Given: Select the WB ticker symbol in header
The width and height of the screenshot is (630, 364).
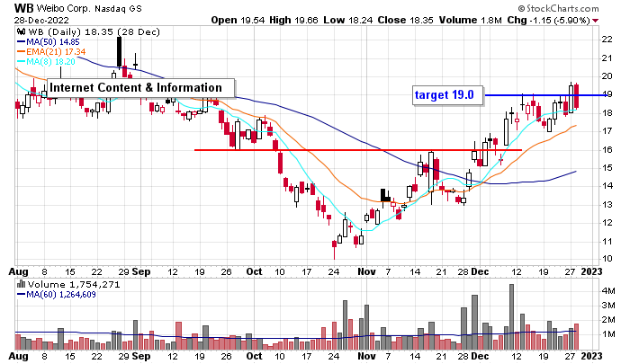Looking at the screenshot, I should coord(24,8).
